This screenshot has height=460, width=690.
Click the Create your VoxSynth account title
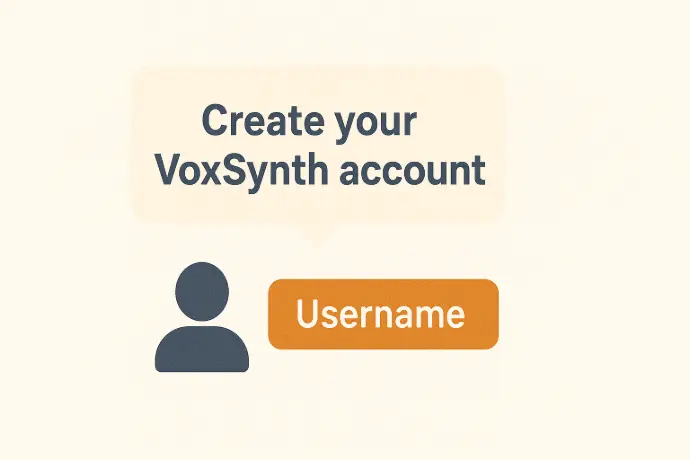click(320, 149)
